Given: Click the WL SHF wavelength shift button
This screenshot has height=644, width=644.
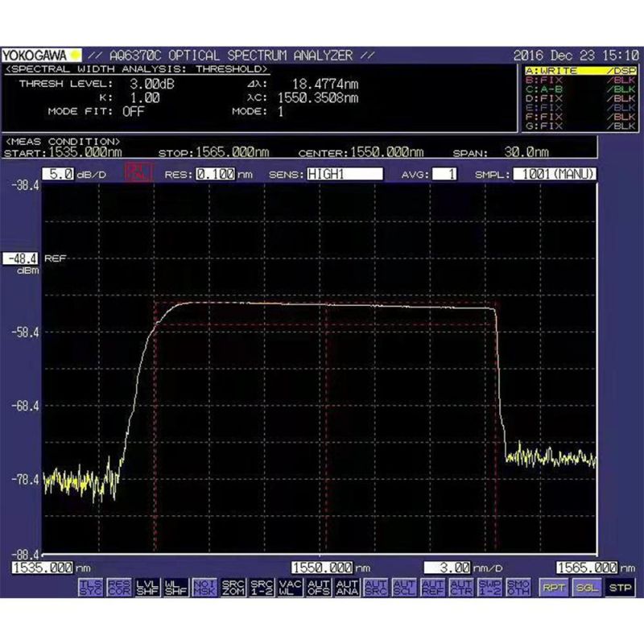Looking at the screenshot, I should pos(175,587).
